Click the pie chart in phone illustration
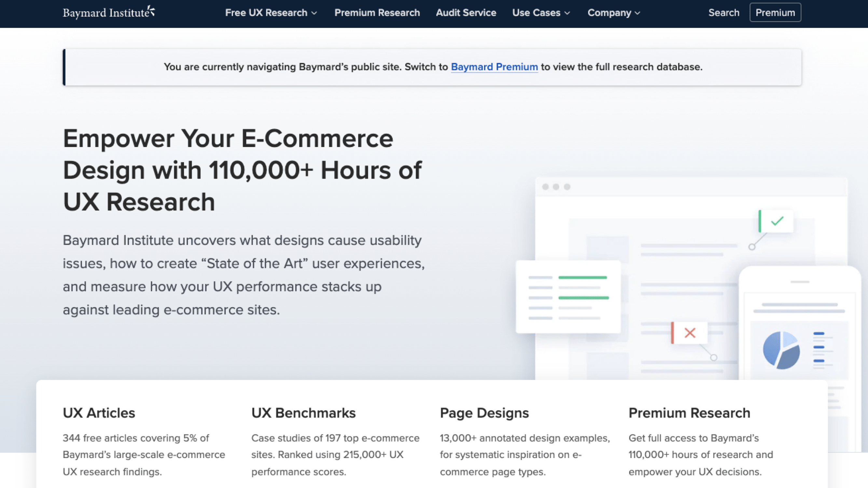The height and width of the screenshot is (488, 868). point(781,350)
